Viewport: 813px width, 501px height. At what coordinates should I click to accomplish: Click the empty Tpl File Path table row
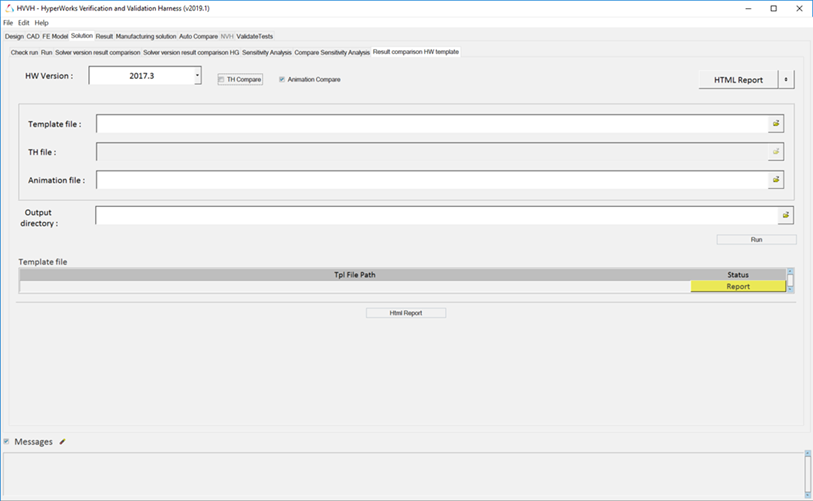[x=355, y=286]
